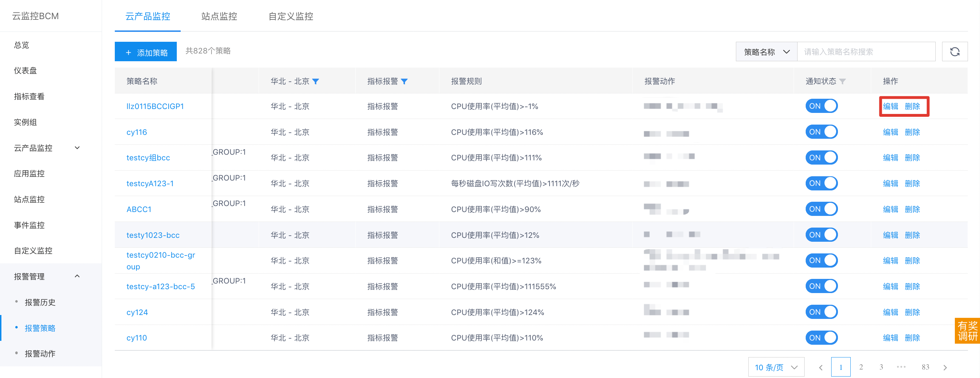Screen dimensions: 980x378
Task: Click the pagination ellipsis jump button
Action: tap(901, 367)
